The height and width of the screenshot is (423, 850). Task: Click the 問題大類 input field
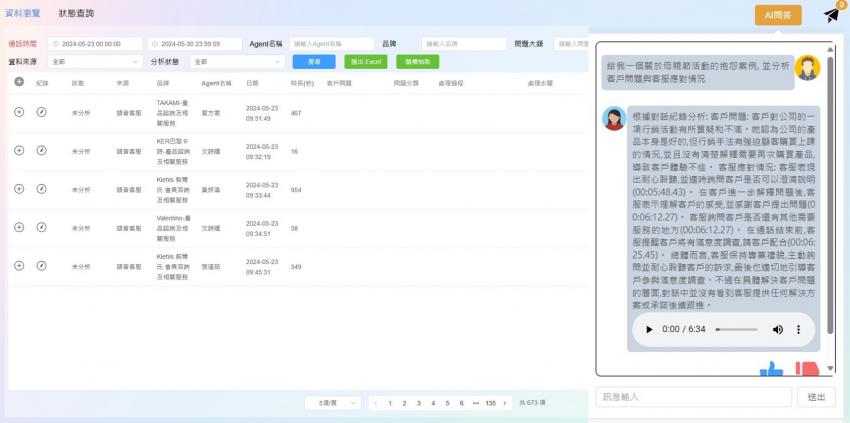pos(572,44)
